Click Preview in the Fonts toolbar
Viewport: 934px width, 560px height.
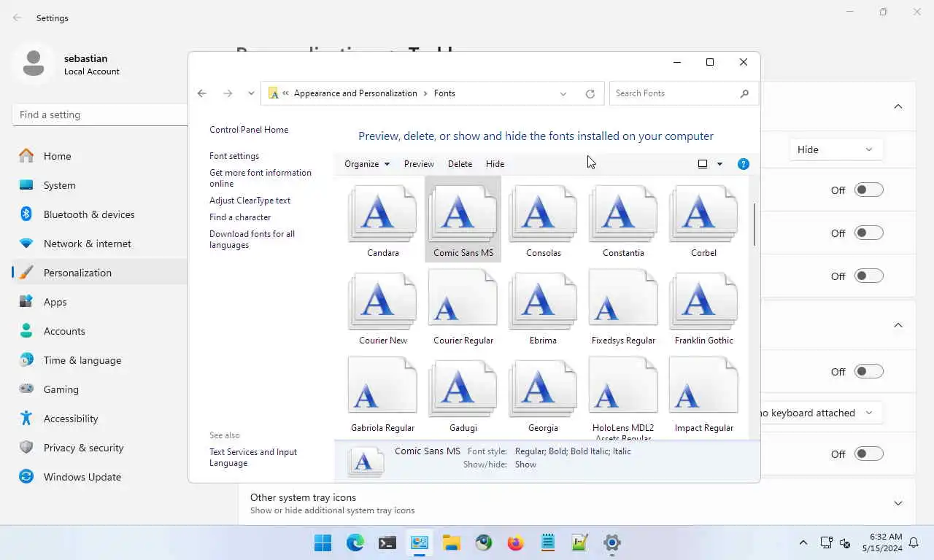click(x=419, y=164)
